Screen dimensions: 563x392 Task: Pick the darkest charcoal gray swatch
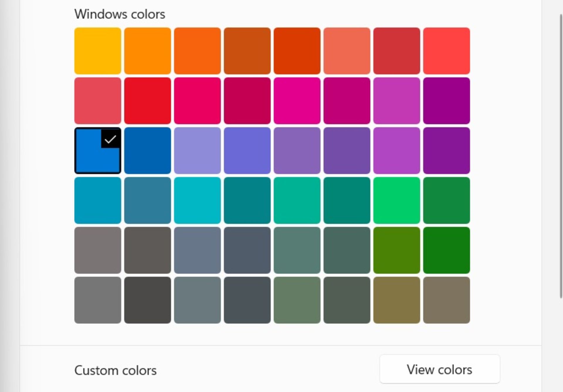pyautogui.click(x=147, y=300)
